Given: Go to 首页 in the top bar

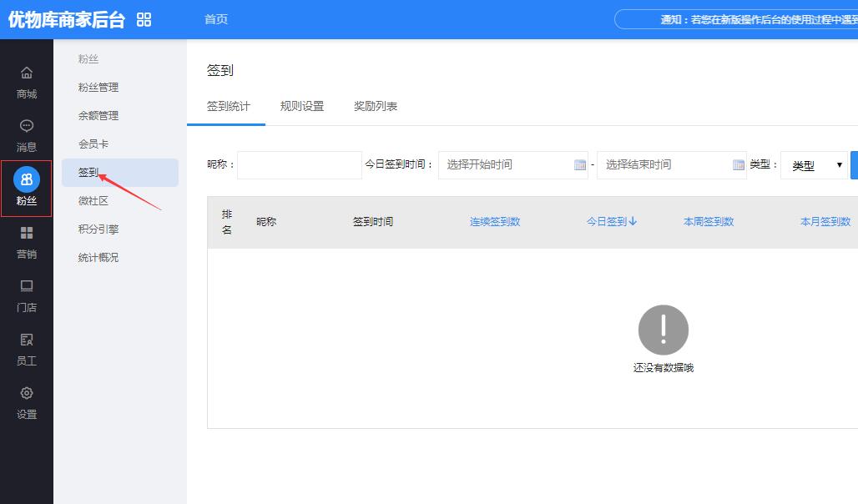Looking at the screenshot, I should point(216,19).
